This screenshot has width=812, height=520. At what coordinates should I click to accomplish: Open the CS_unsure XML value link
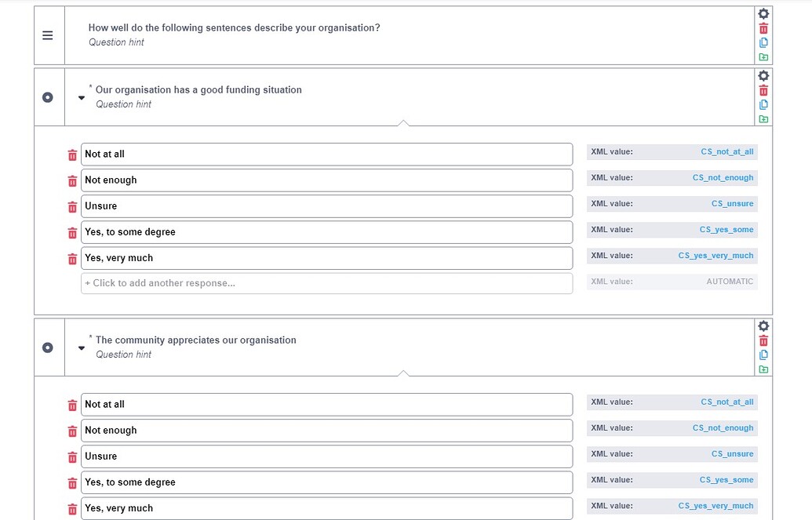pyautogui.click(x=732, y=203)
